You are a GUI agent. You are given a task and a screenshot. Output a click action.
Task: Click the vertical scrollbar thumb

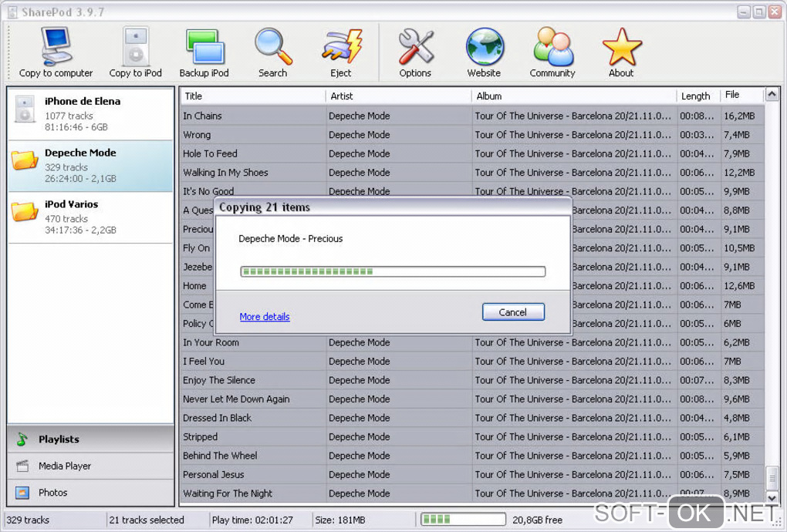tap(772, 476)
